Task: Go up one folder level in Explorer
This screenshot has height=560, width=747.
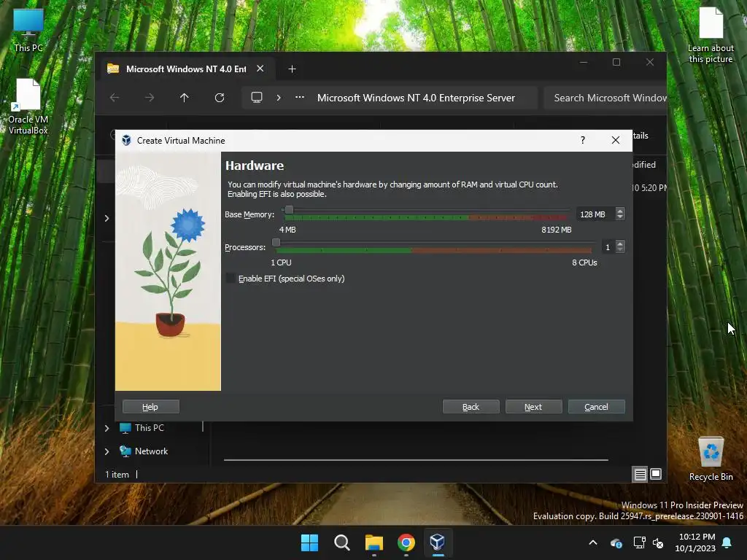Action: tap(185, 98)
